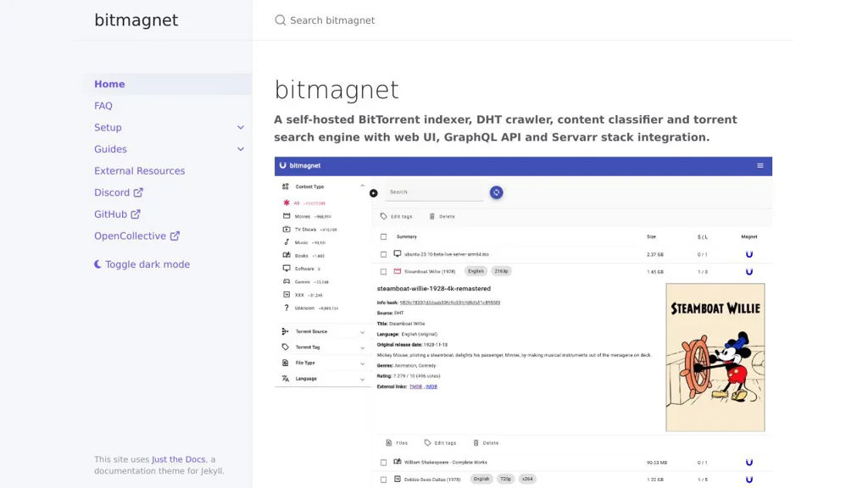
Task: Click the search magnifier icon
Action: pos(281,20)
